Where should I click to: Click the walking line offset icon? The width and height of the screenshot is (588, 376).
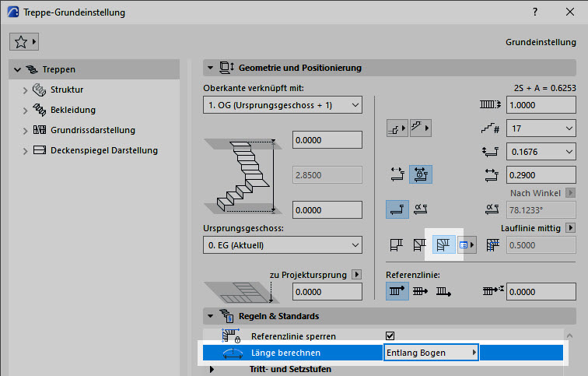(493, 245)
